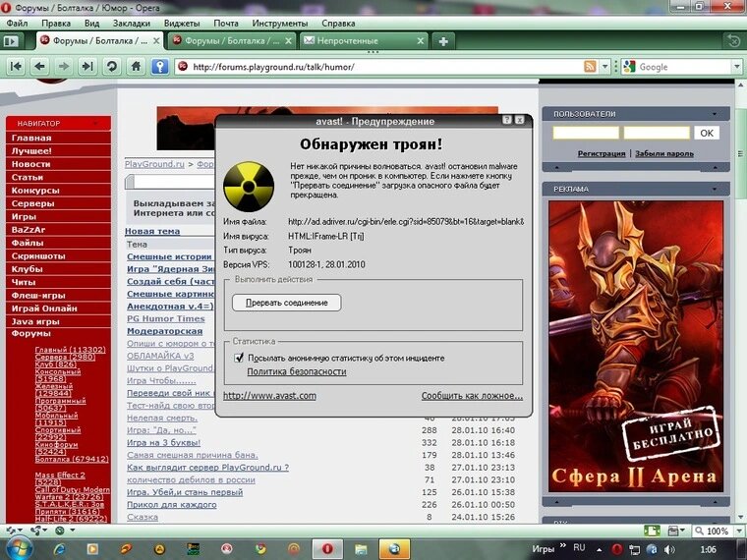Open the Файл menu
747x560 pixels.
(x=17, y=24)
